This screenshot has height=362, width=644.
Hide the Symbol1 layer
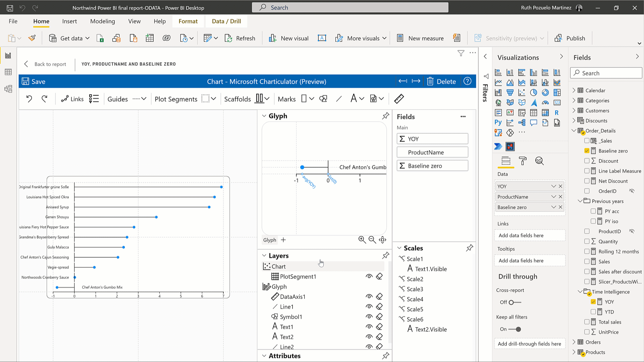click(369, 316)
